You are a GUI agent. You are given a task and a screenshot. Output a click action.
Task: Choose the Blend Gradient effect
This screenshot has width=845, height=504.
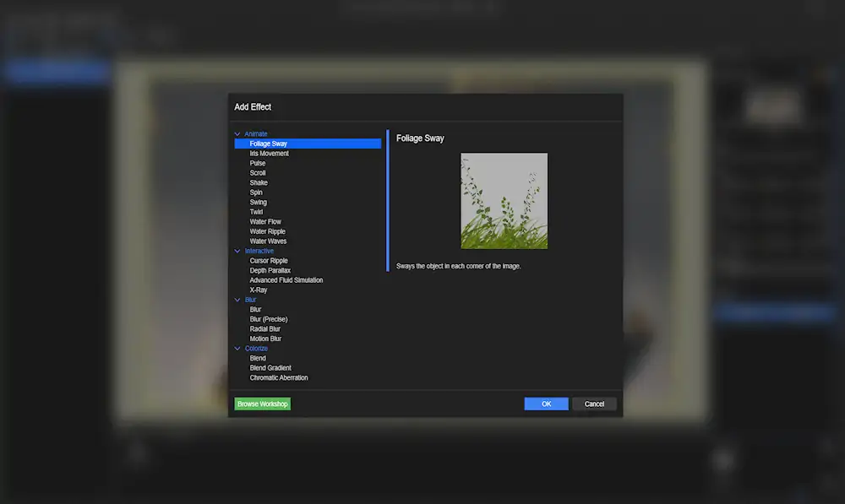270,368
